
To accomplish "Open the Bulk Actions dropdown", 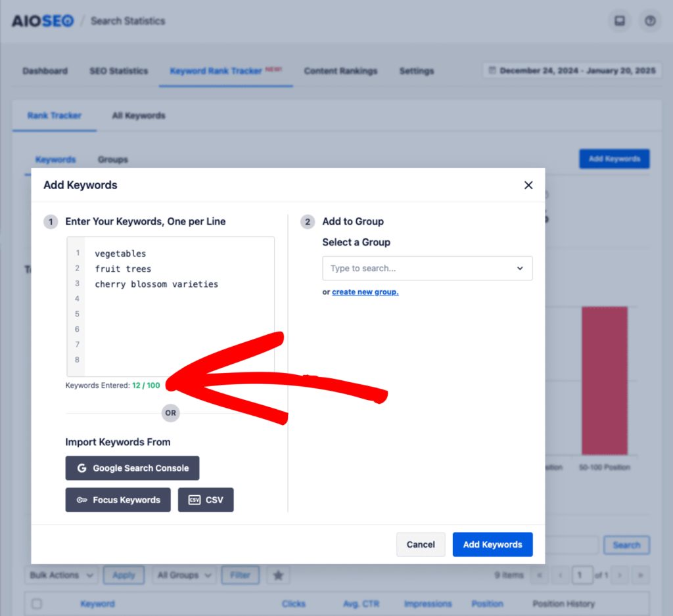I will point(62,575).
